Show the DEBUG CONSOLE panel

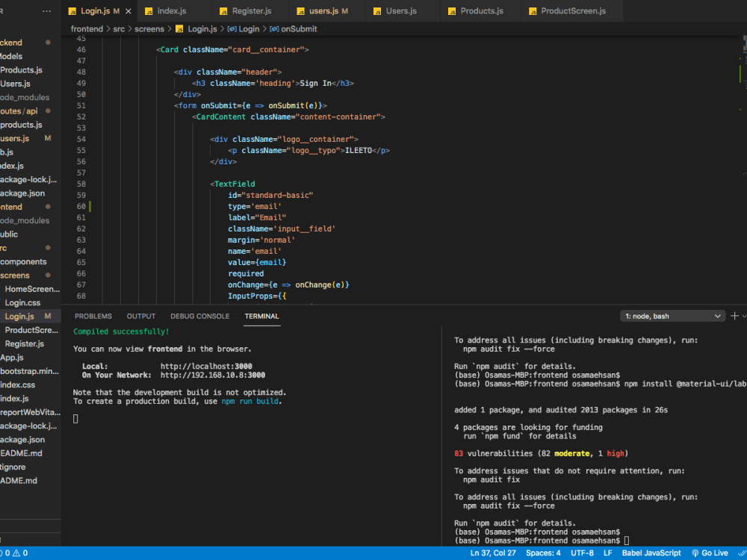[199, 316]
